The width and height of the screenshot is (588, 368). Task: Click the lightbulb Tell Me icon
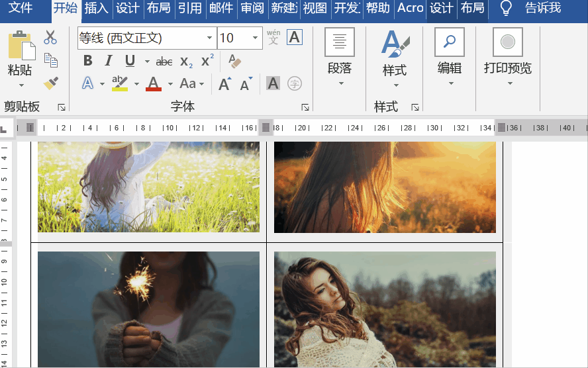pos(507,8)
